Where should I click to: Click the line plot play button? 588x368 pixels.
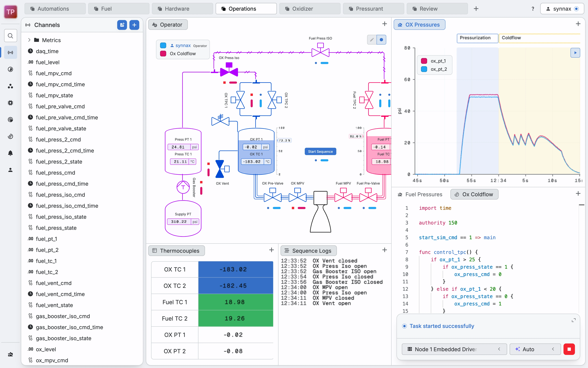[x=575, y=53]
